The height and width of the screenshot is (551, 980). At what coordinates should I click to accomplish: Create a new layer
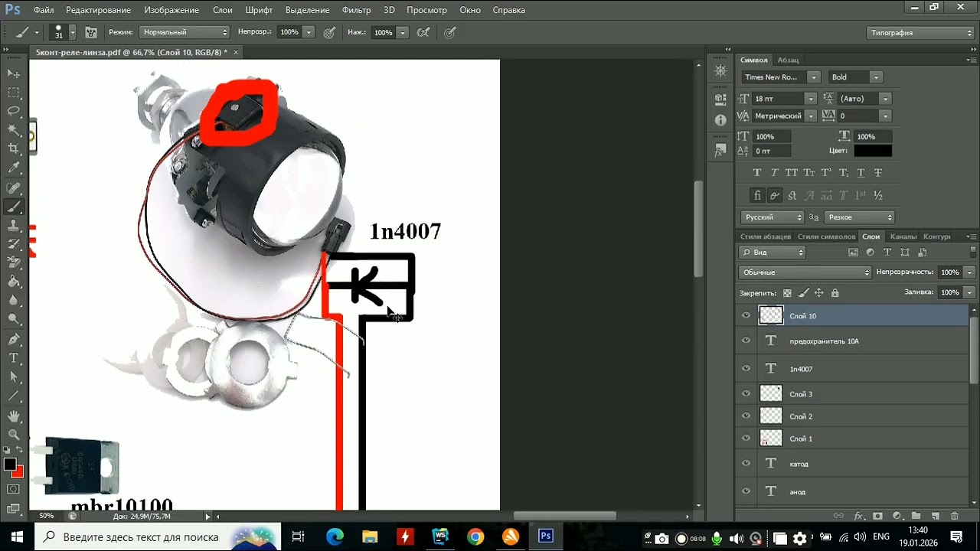935,516
